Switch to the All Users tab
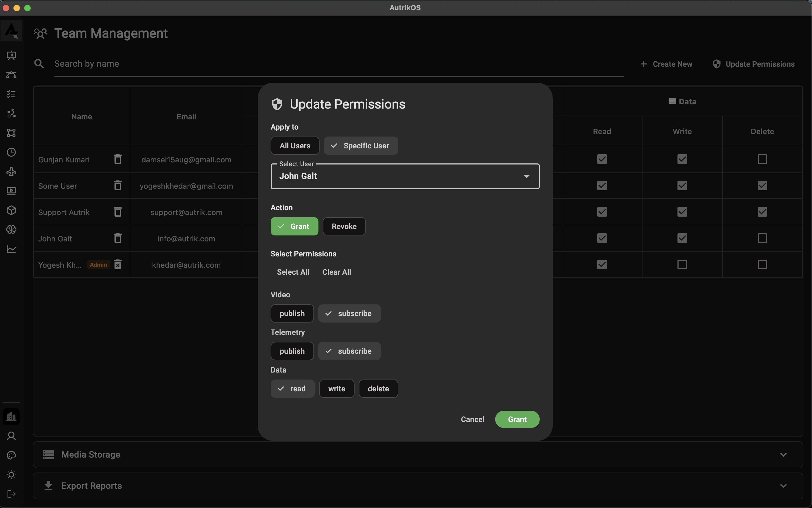Screen dimensions: 812x508 [x=295, y=145]
